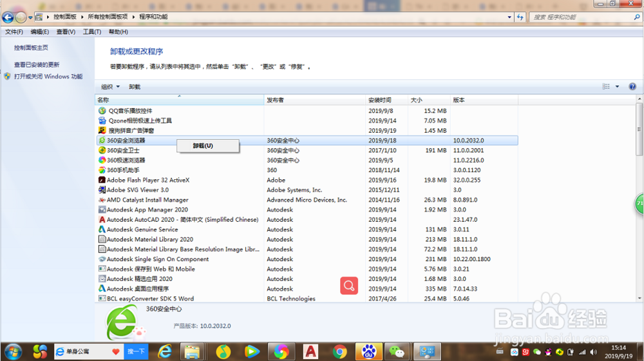Select the BCL easyConverter SDK 5 Word row

click(307, 298)
